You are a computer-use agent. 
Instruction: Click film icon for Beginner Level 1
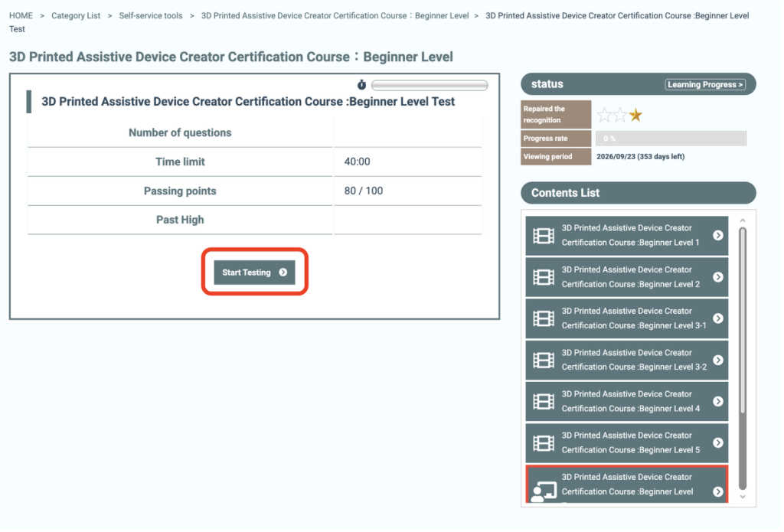point(544,235)
